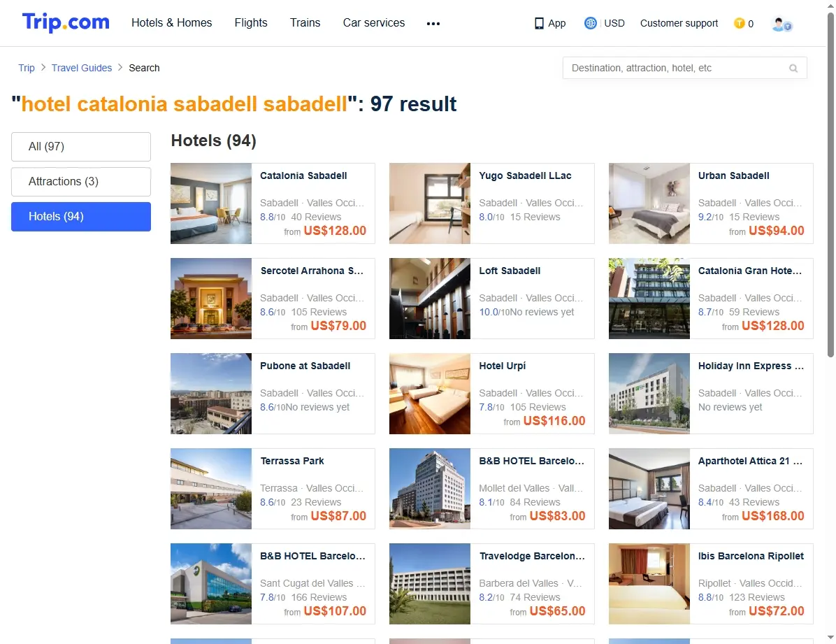
Task: Click Catalonia Sabadell hotel title
Action: coord(303,176)
